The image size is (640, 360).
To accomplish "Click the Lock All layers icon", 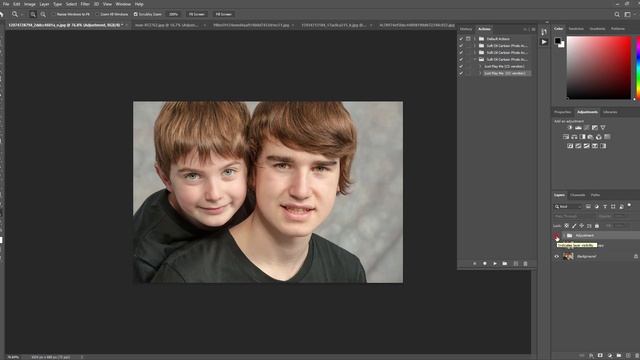I will tap(597, 226).
